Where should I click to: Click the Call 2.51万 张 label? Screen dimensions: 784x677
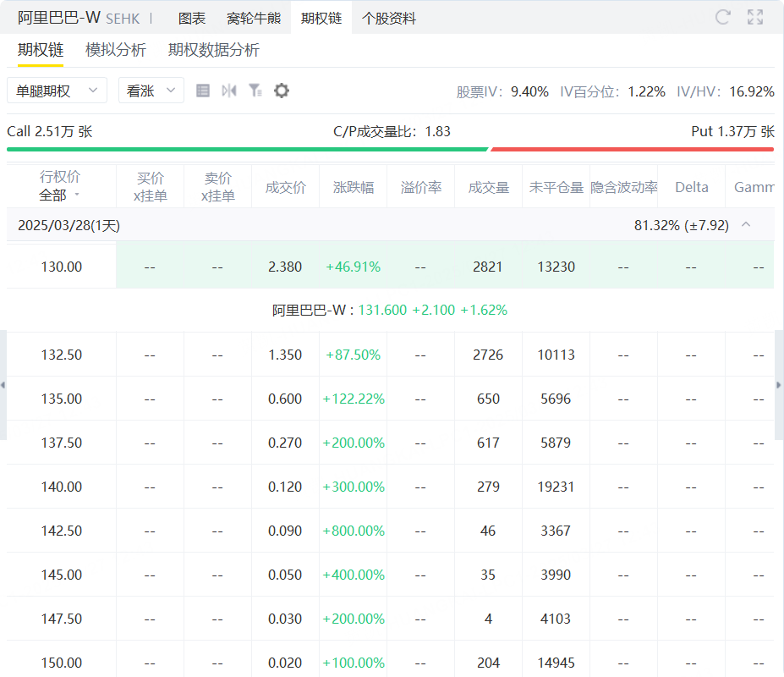[50, 132]
